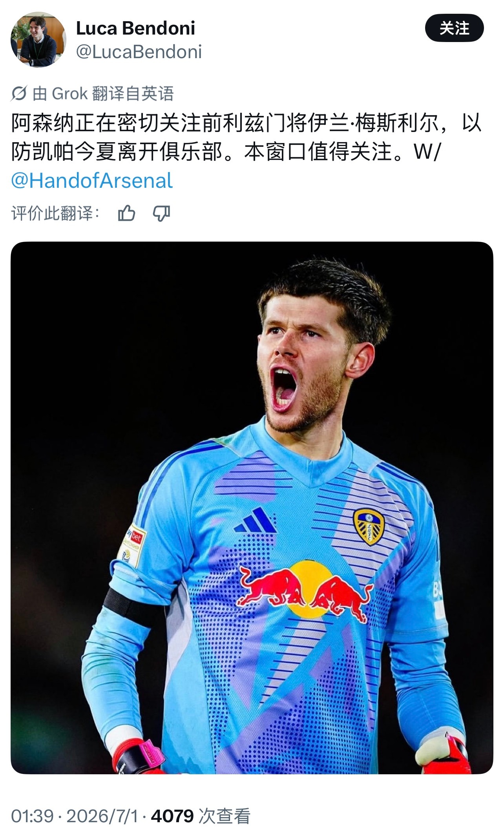This screenshot has height=834, width=504.
Task: Open the goalkeeper photo in full view
Action: (x=252, y=508)
